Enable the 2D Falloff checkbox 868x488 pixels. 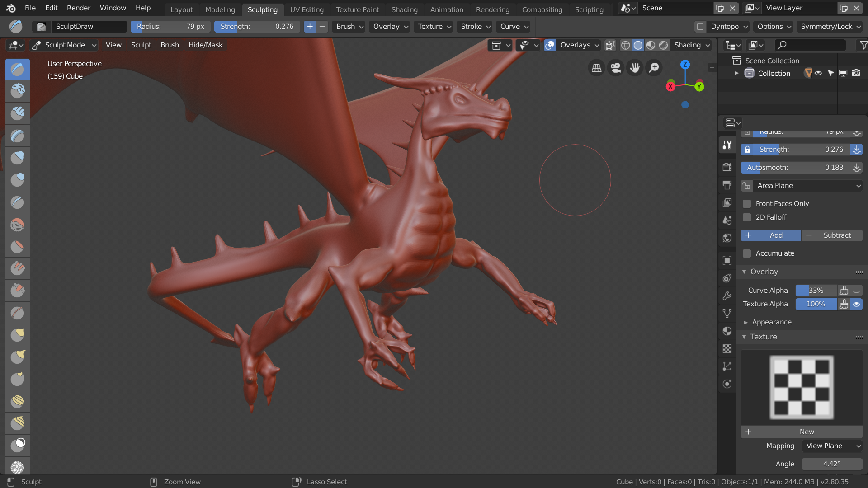click(x=747, y=217)
